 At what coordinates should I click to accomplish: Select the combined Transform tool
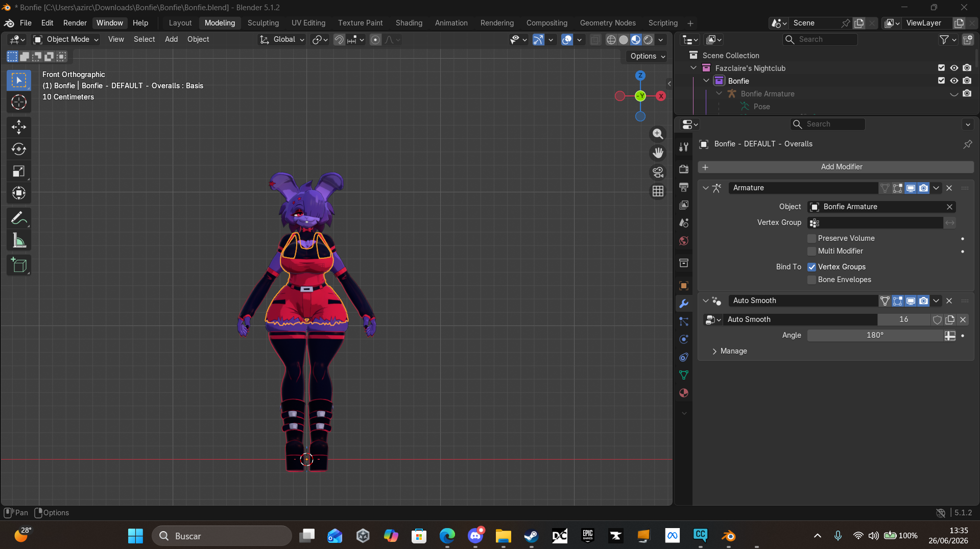(19, 193)
